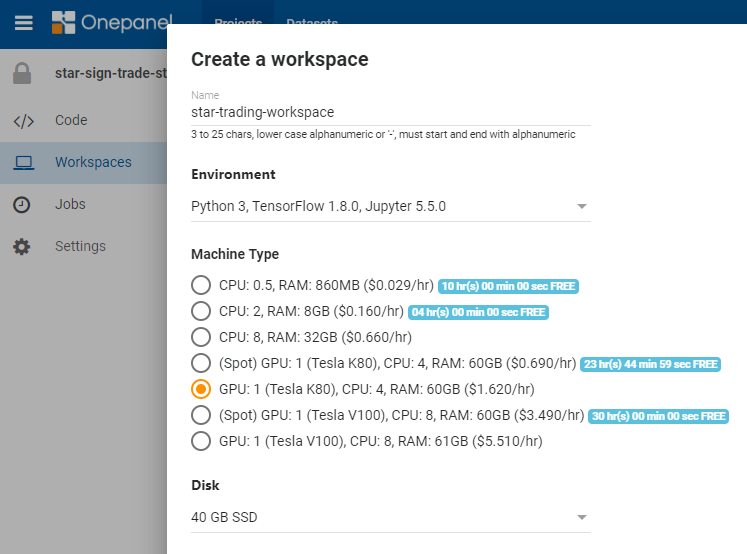Click the Workspaces laptop icon
The height and width of the screenshot is (554, 747).
22,162
